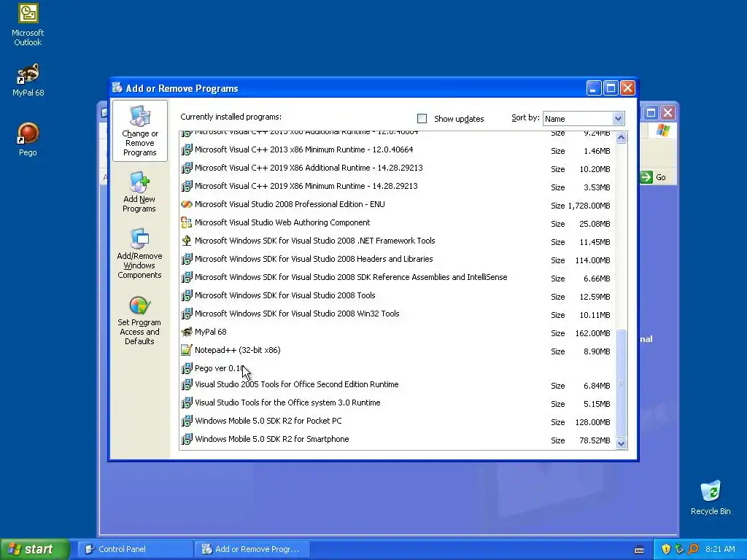Click the on-screen keyboard icon in taskbar
Viewport: 747px width, 560px height.
pyautogui.click(x=639, y=550)
